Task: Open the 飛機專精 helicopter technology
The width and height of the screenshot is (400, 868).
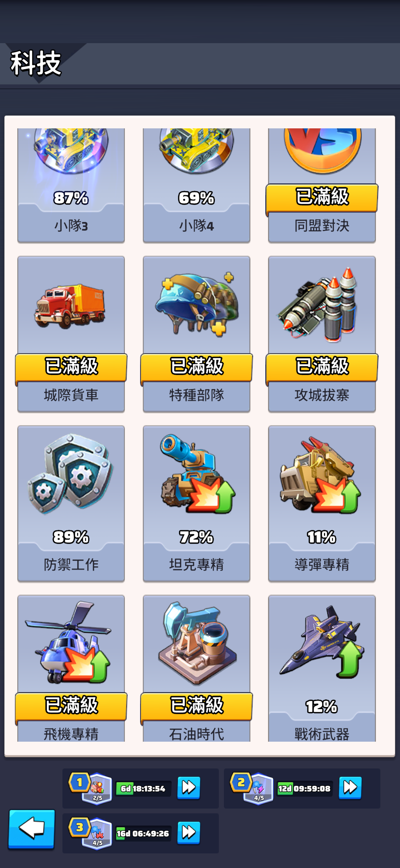Action: pos(71,668)
